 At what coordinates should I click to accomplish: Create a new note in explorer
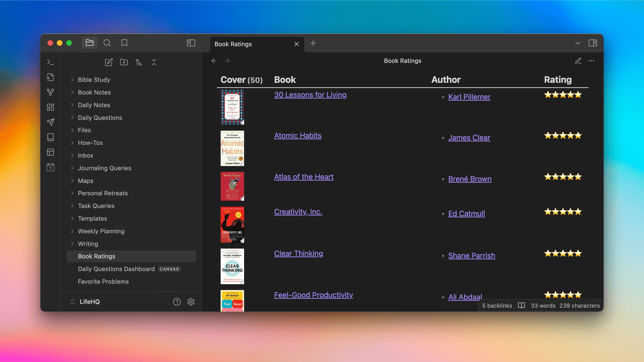click(109, 62)
